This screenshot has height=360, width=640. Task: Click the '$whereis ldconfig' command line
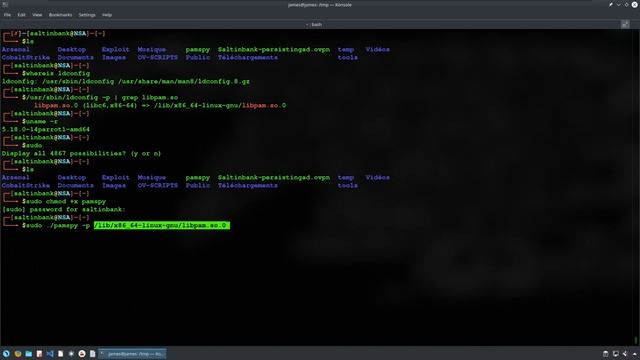coord(56,73)
